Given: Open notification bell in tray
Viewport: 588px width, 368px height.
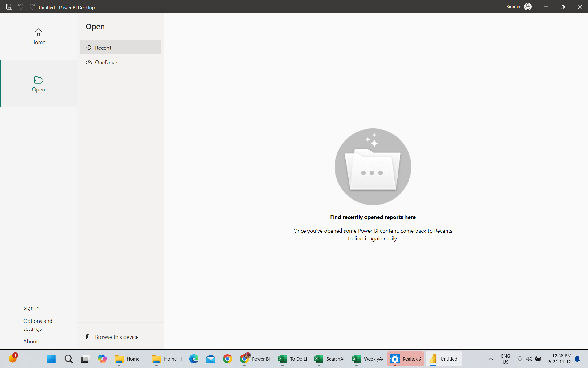Looking at the screenshot, I should coord(577,359).
